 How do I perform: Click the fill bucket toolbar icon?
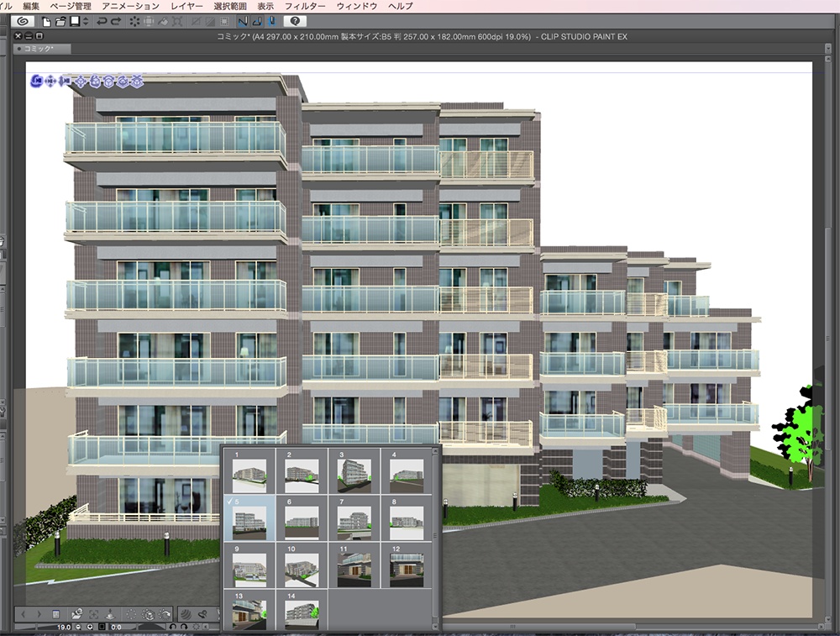tap(163, 22)
